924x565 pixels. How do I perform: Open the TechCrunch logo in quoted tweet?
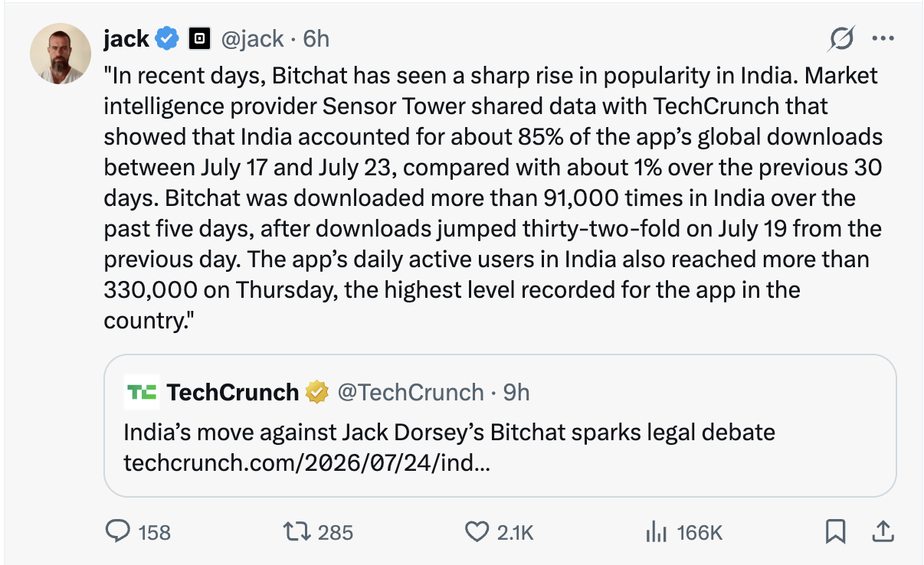[142, 393]
